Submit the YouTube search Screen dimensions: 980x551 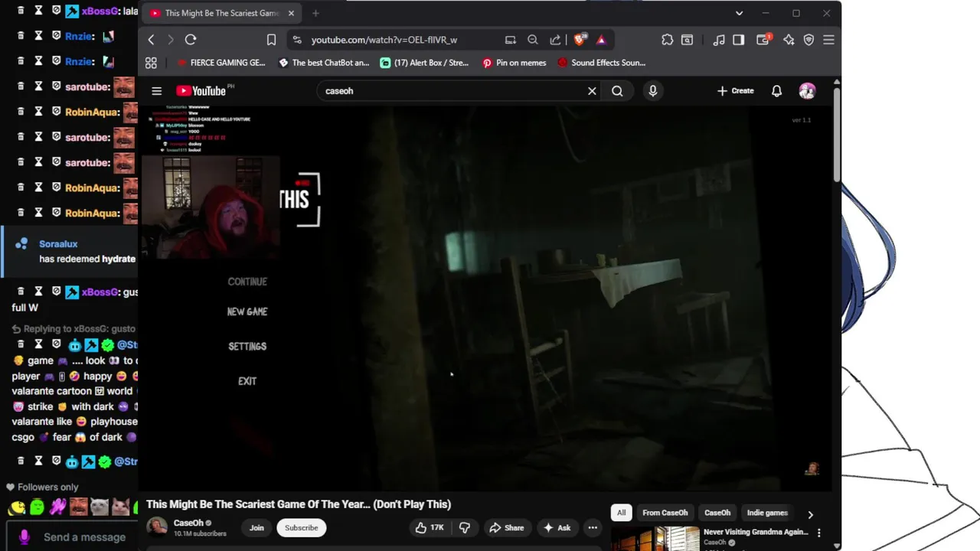[617, 91]
